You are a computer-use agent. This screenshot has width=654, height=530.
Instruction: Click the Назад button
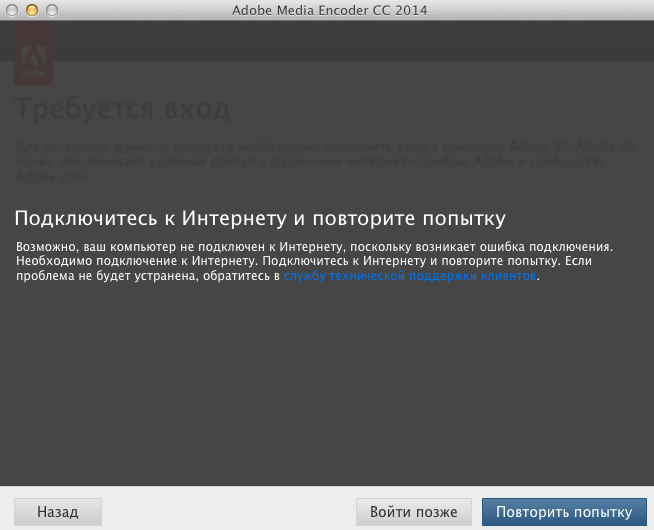58,512
